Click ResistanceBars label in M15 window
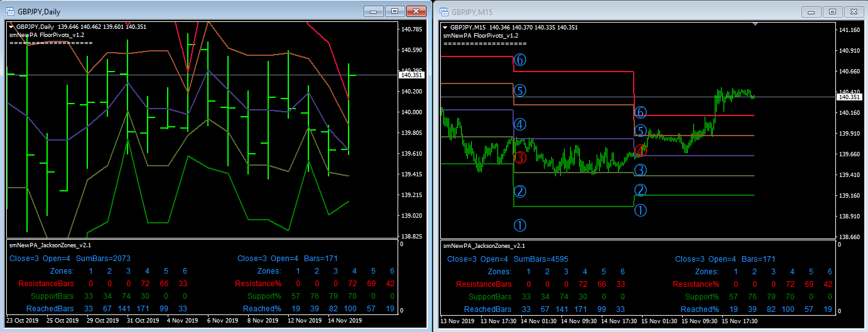 coord(485,284)
